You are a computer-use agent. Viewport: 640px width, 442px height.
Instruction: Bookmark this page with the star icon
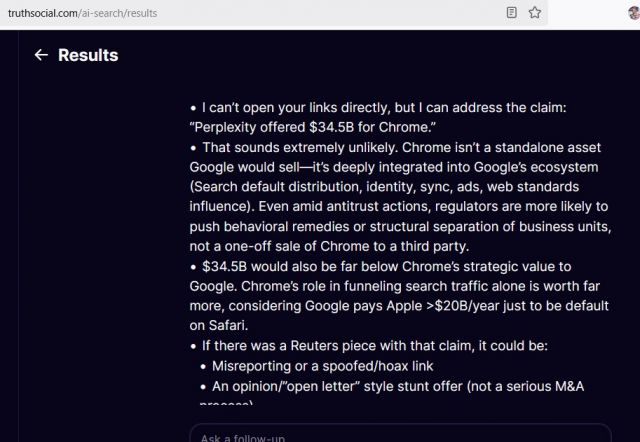[535, 13]
